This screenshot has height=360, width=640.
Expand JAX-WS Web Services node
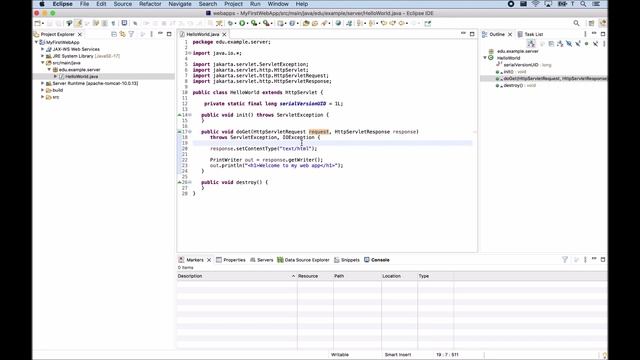[x=42, y=49]
